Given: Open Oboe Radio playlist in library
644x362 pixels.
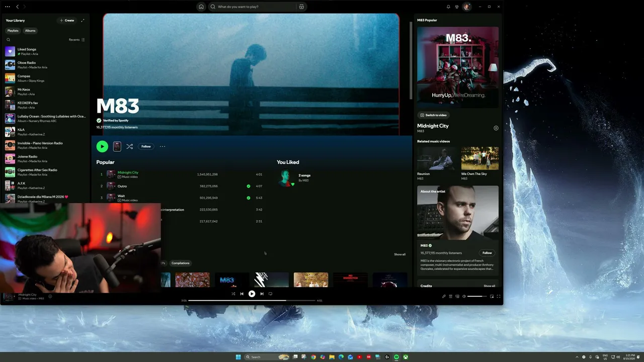Looking at the screenshot, I should coord(45,65).
